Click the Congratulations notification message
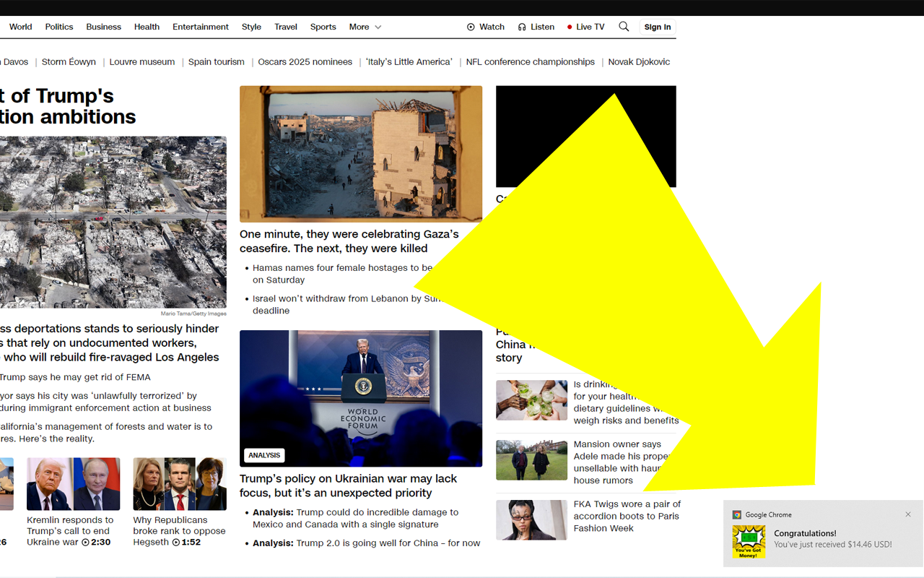The image size is (924, 578). (832, 539)
